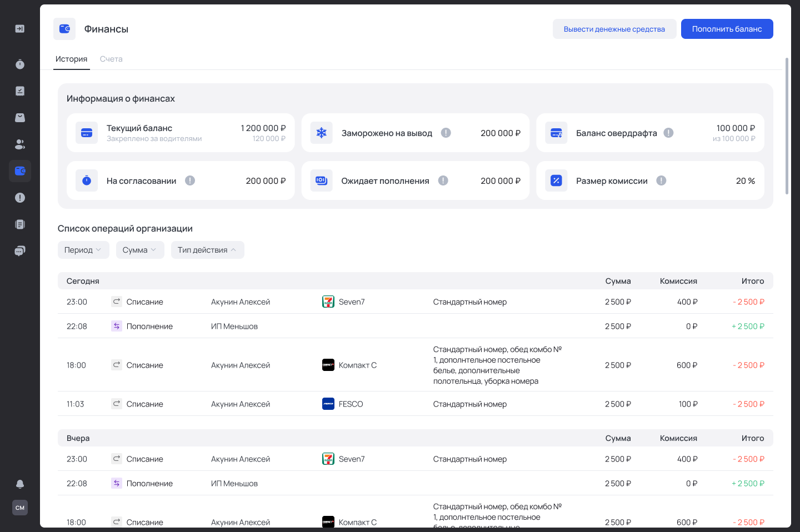Click the FESCO logo icon
Viewport: 800px width, 532px height.
point(328,404)
